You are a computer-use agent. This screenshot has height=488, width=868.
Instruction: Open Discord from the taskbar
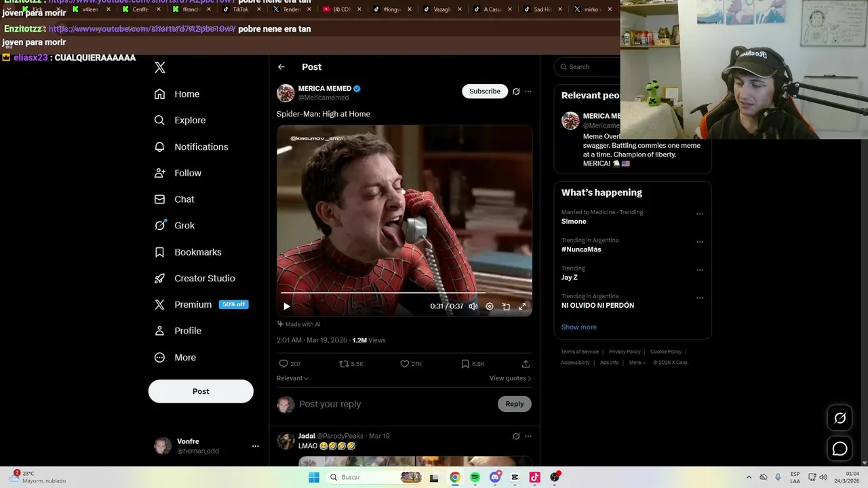(x=495, y=477)
